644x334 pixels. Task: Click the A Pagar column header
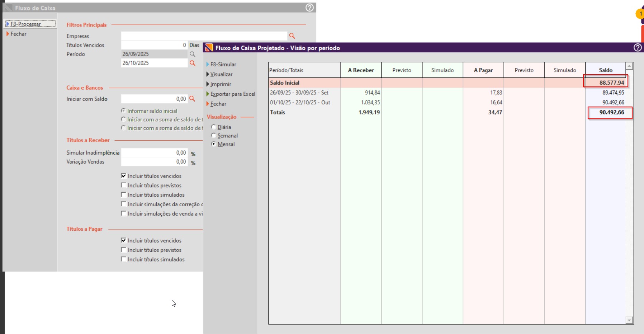(x=483, y=70)
